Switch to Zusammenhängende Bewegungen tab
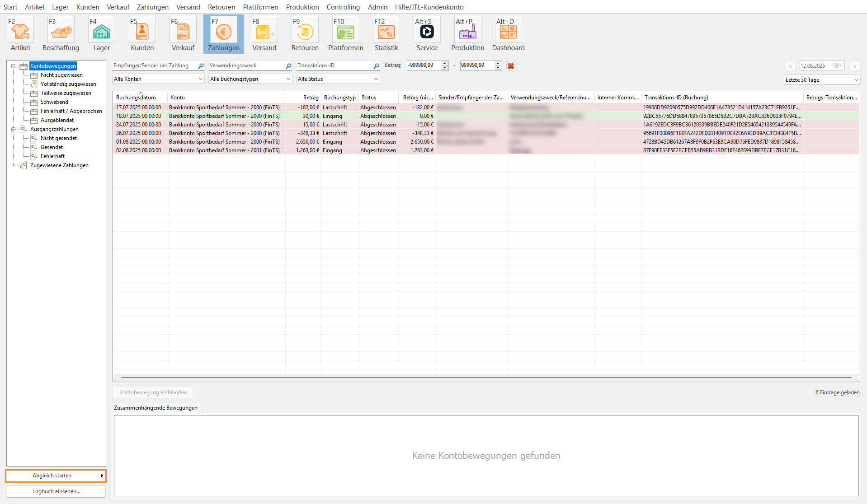 155,408
